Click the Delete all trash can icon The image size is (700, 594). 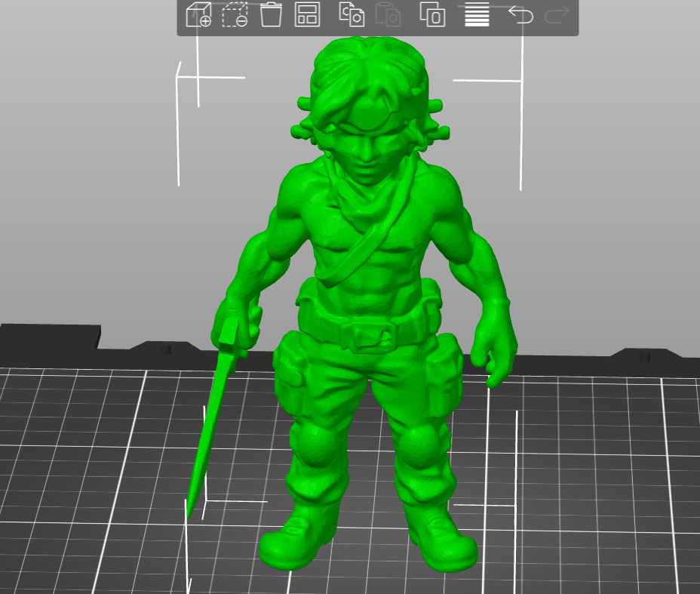click(x=271, y=15)
